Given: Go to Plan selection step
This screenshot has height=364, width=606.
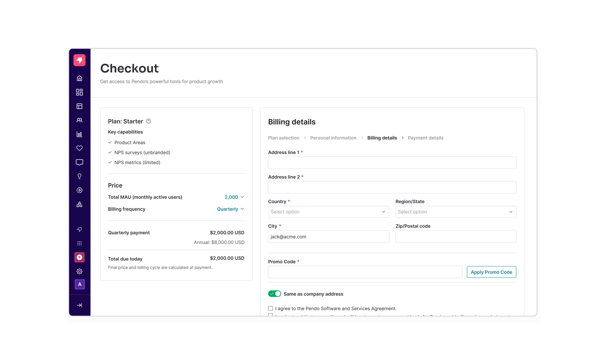Looking at the screenshot, I should point(283,138).
